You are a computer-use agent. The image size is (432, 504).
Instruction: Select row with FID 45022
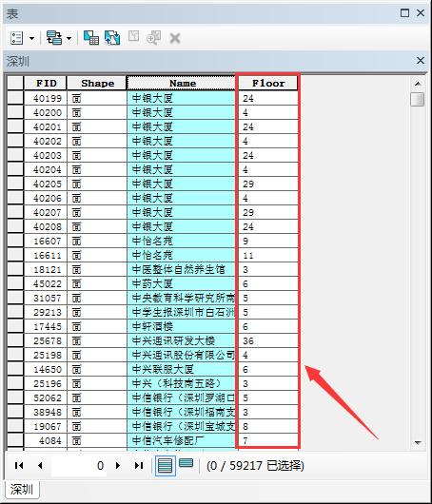click(15, 283)
